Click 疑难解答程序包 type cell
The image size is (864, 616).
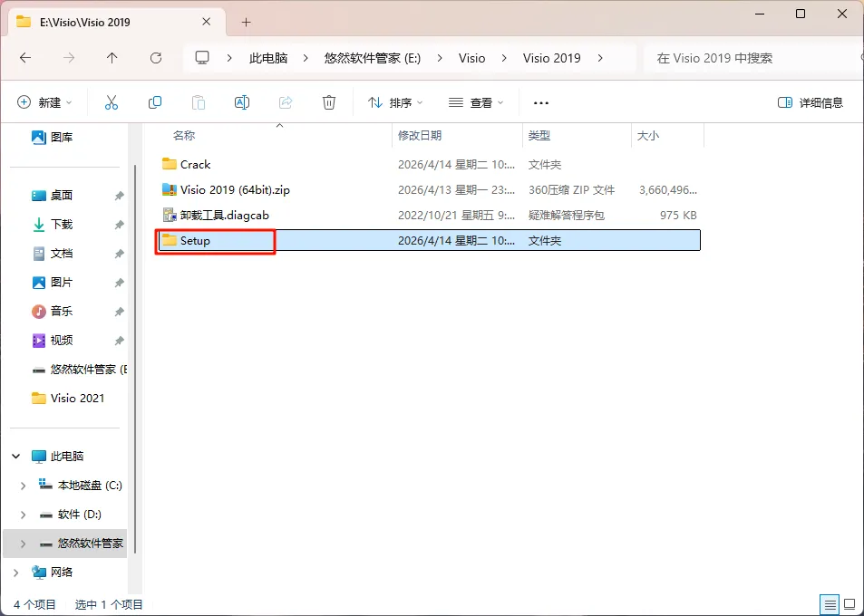[x=566, y=216]
